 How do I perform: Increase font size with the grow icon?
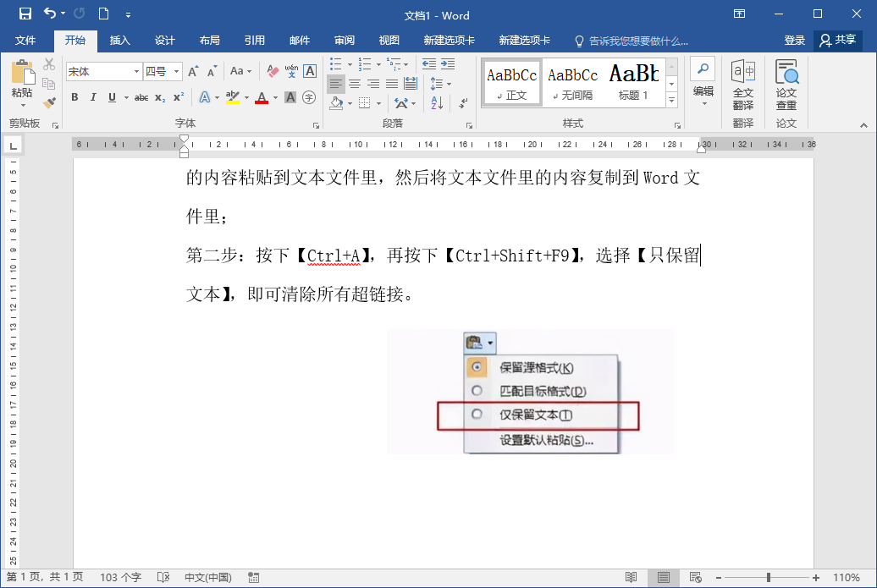[193, 72]
